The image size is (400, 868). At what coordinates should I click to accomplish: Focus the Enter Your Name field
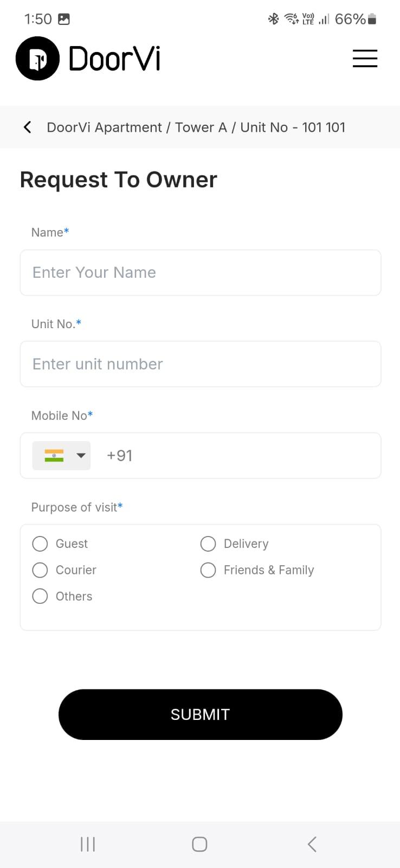click(x=201, y=272)
